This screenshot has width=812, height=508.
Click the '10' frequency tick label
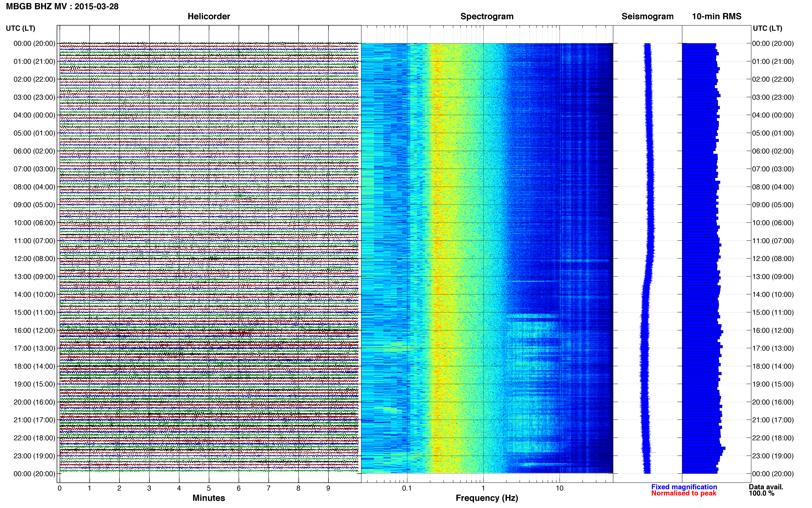coord(559,488)
